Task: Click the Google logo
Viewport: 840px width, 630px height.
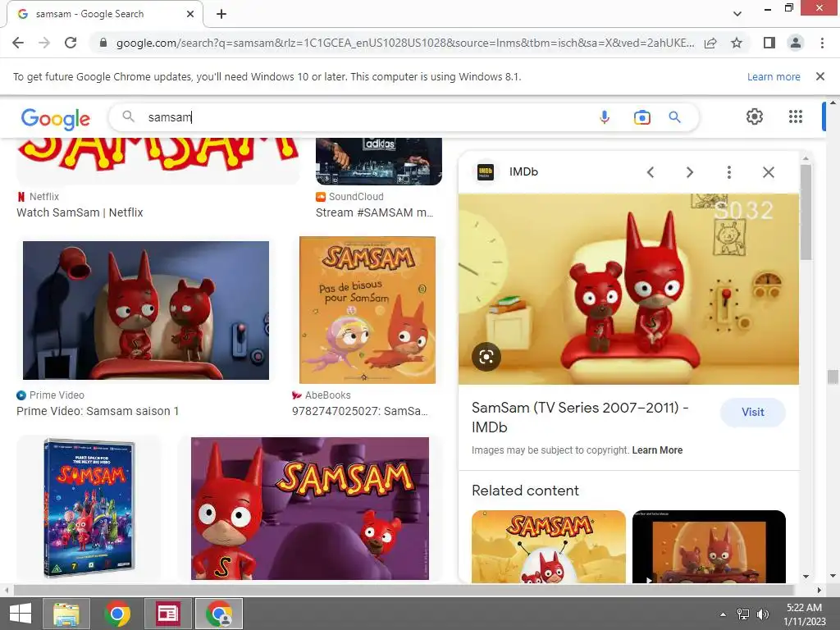Action: pos(56,118)
